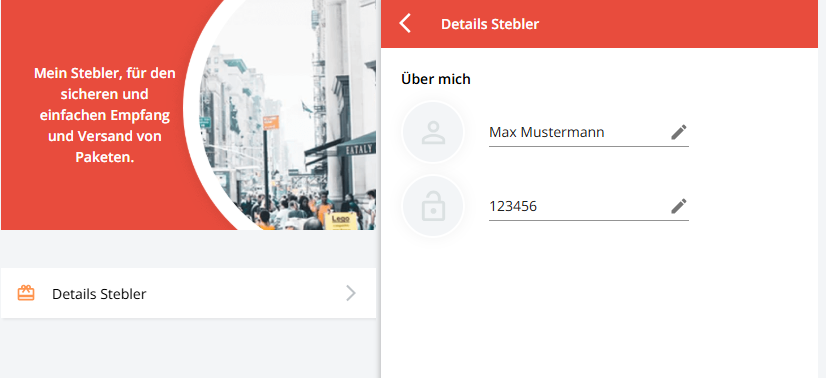The width and height of the screenshot is (826, 378).
Task: Click the yellow Lego sign in the photo
Action: (341, 220)
